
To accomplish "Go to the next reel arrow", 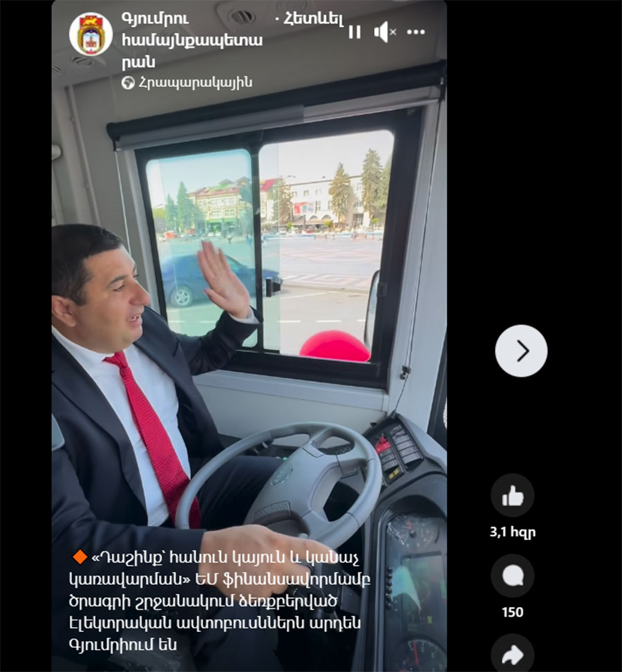I will tap(521, 351).
